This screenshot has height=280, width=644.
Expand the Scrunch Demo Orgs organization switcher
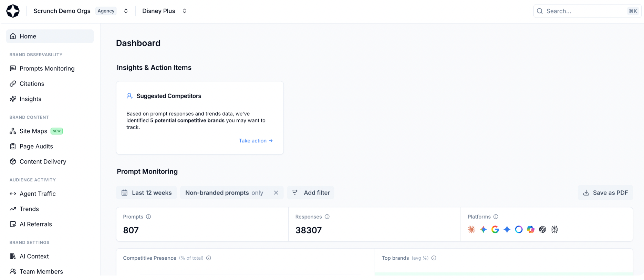pyautogui.click(x=126, y=11)
